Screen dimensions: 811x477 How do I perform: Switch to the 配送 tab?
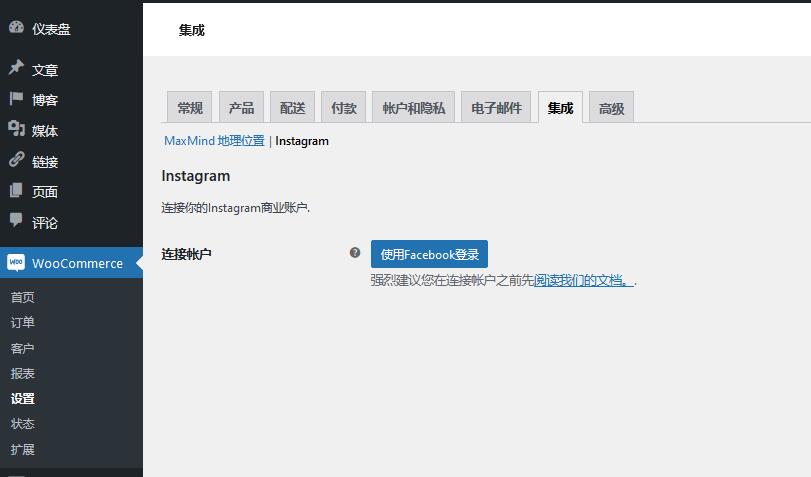tap(292, 108)
